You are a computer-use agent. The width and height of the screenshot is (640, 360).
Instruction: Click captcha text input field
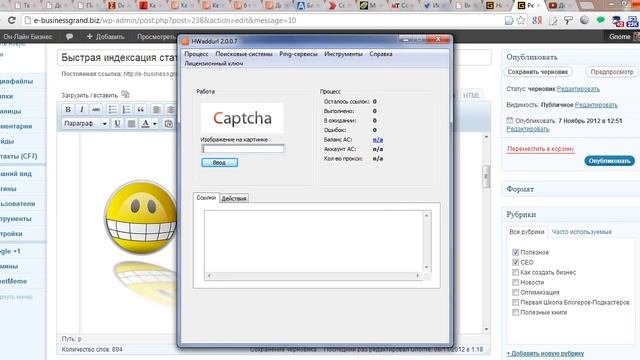[x=243, y=149]
